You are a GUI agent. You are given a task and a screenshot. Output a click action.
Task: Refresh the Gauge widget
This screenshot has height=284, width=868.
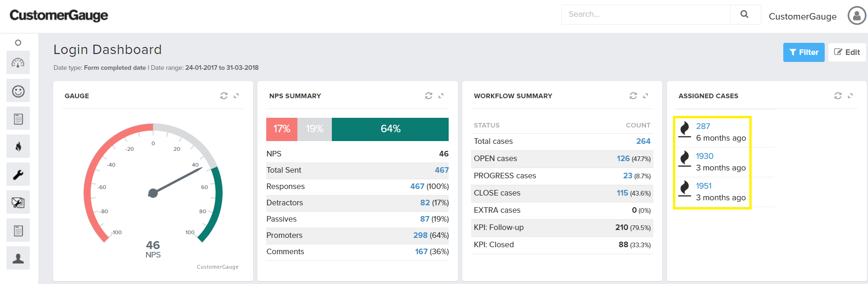224,95
